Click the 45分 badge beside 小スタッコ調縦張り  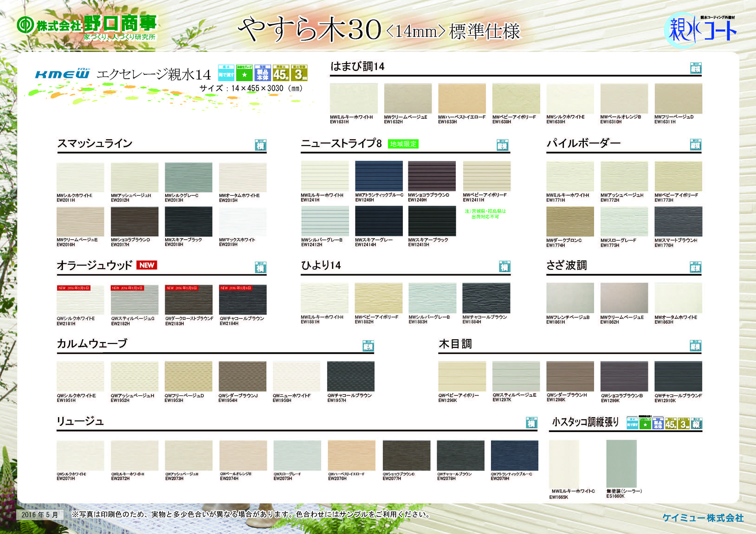pos(671,424)
